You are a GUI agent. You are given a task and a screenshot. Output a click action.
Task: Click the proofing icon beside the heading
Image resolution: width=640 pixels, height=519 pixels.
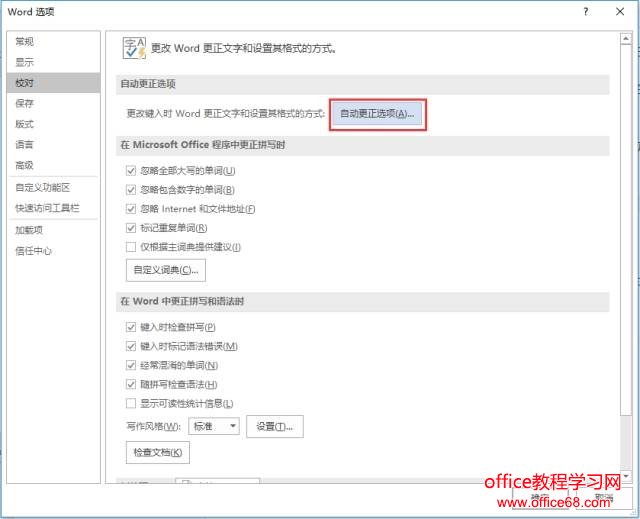click(134, 48)
